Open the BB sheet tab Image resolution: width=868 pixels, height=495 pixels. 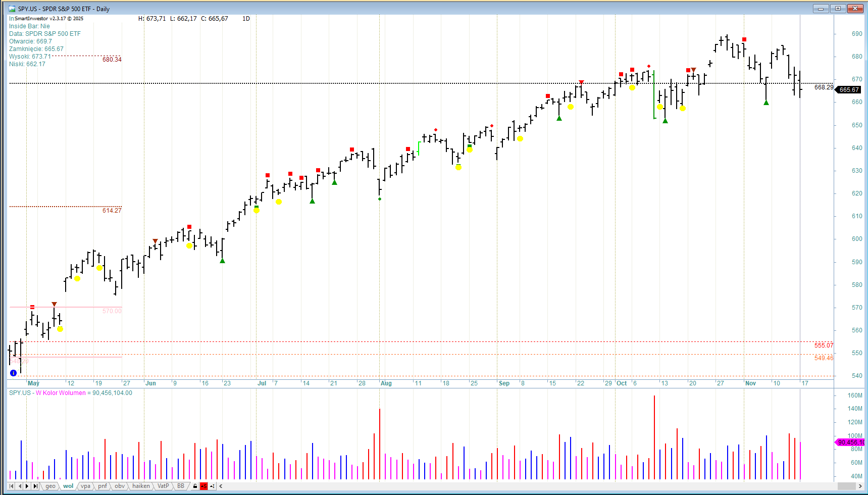coord(181,486)
